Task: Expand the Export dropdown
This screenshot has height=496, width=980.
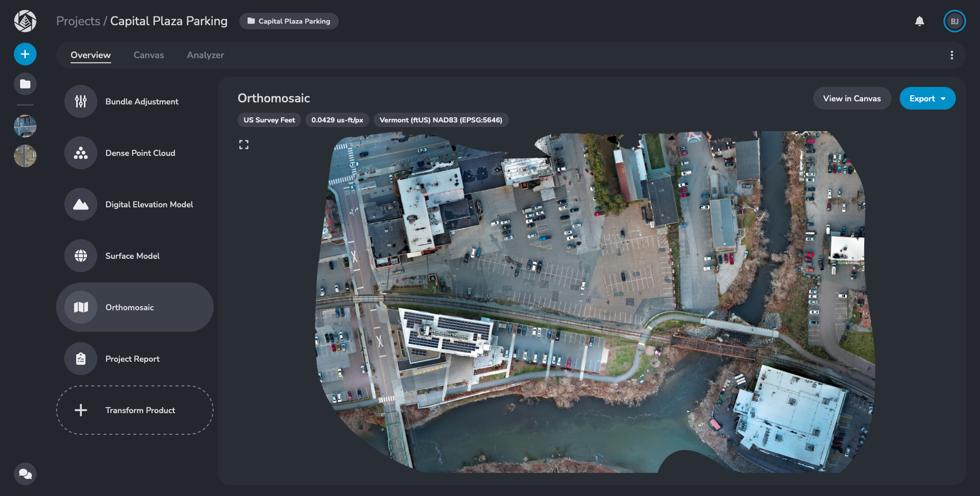Action: pos(927,98)
